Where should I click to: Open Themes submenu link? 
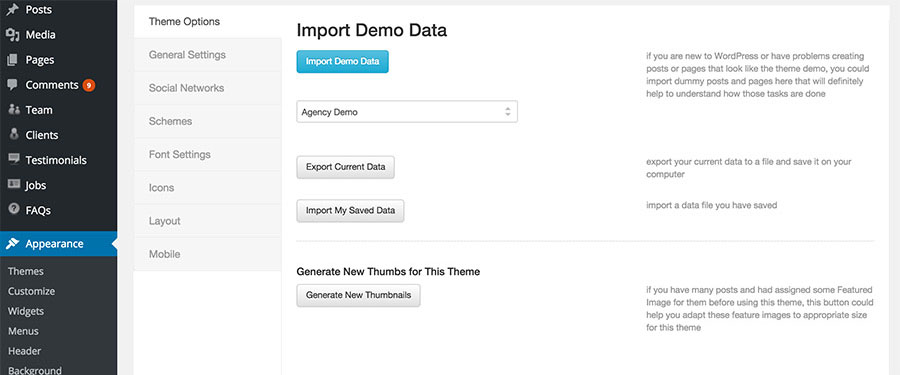26,271
